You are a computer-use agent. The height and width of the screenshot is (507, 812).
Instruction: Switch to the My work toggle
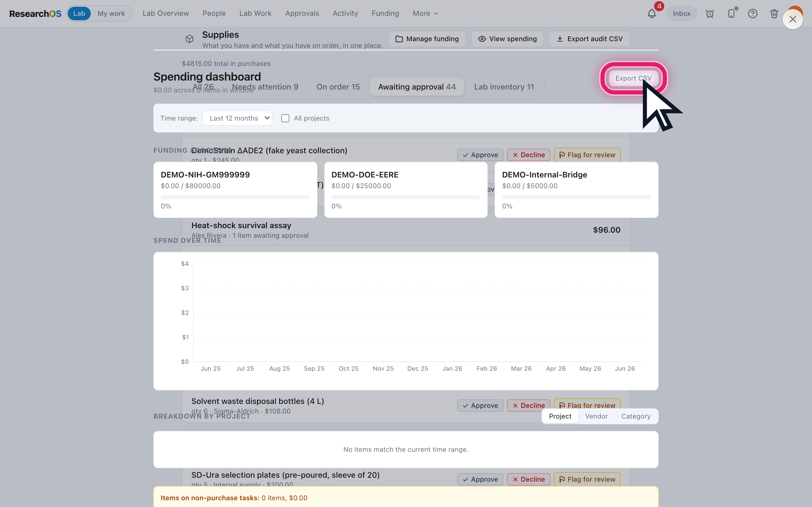pos(111,14)
